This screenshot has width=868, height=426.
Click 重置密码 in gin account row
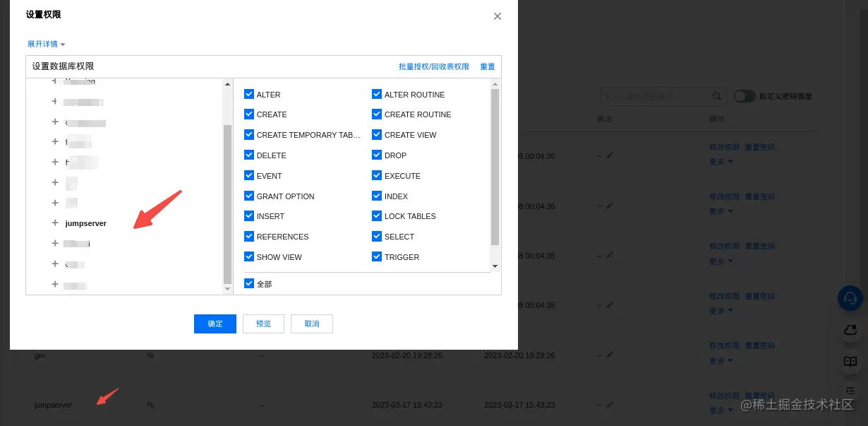point(760,346)
